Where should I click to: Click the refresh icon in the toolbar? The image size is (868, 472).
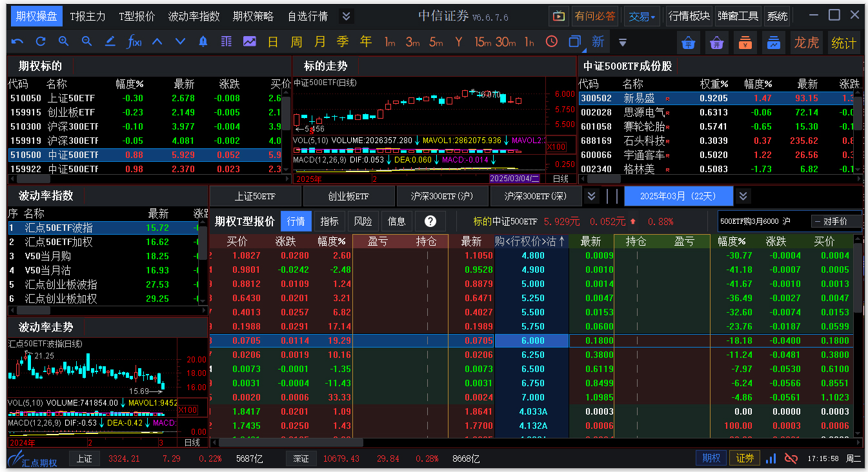click(x=41, y=42)
